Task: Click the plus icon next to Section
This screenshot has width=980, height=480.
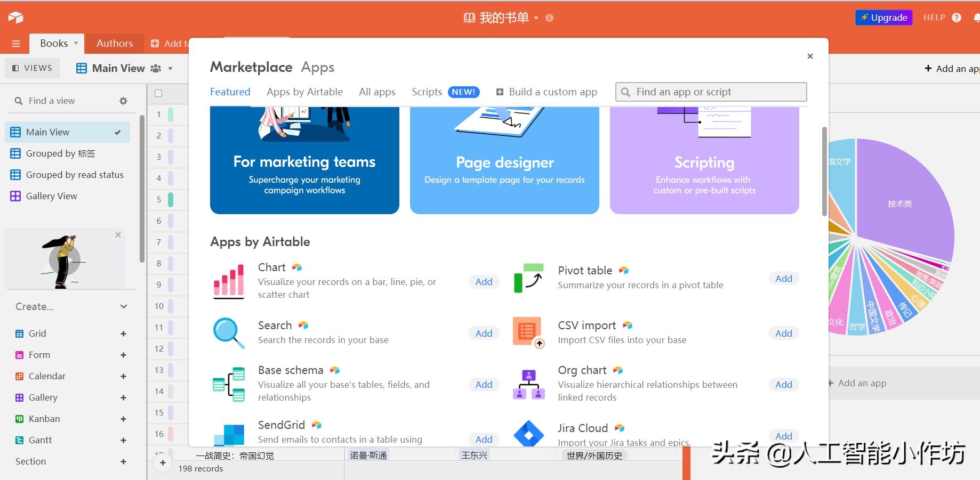Action: (x=123, y=461)
